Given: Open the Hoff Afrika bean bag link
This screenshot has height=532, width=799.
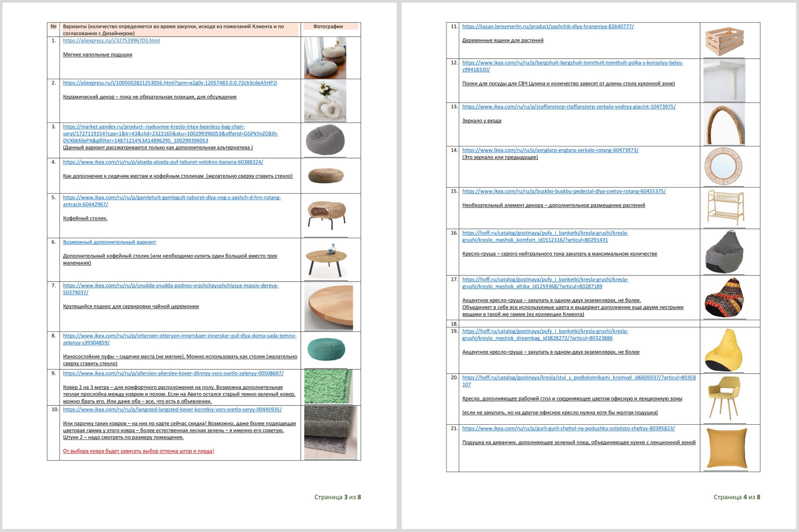Looking at the screenshot, I should point(545,280).
